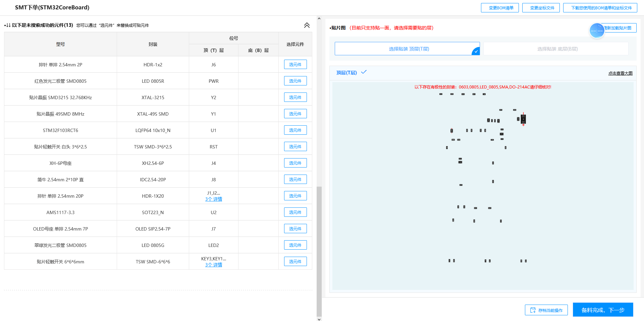Open the large placement view via 点击查看大图
Screen dimensions: 644x321
pos(620,73)
